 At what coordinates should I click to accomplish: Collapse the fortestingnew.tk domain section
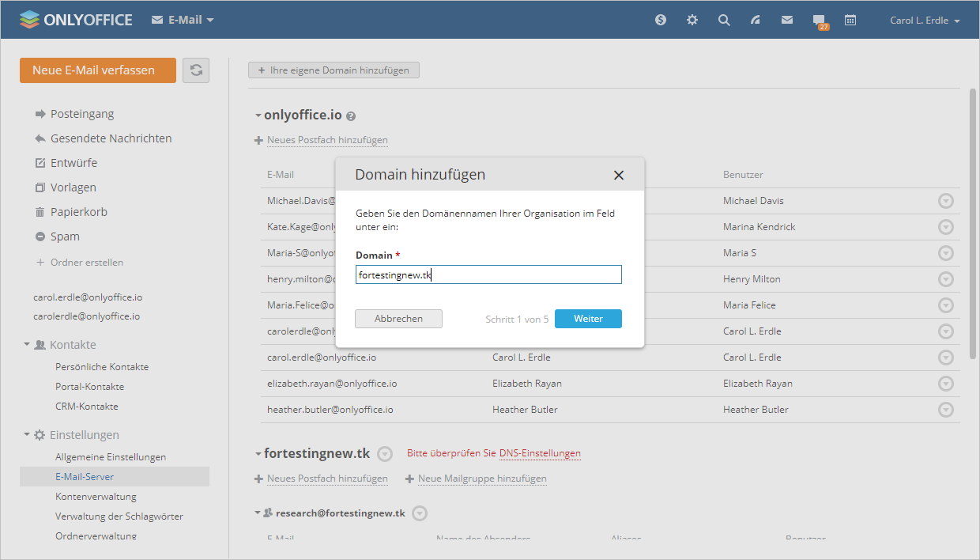click(x=258, y=454)
